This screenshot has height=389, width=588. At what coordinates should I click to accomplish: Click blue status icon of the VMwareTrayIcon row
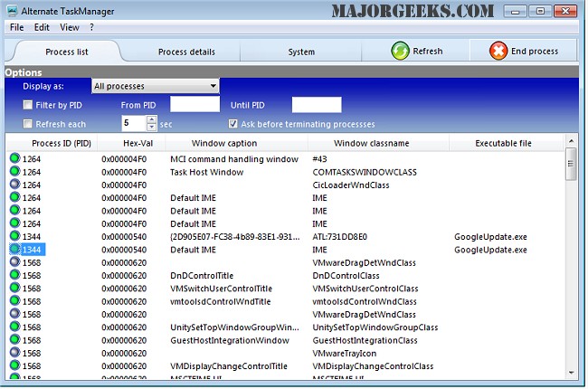(x=14, y=353)
